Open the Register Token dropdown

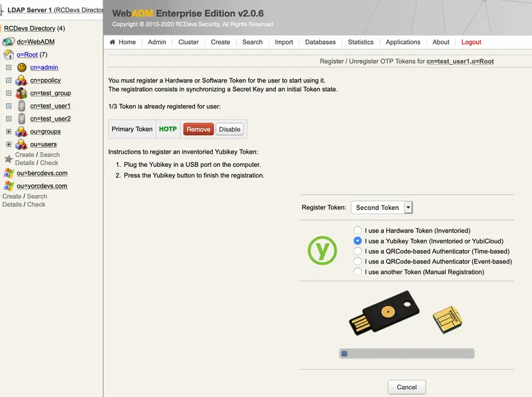[x=382, y=207]
